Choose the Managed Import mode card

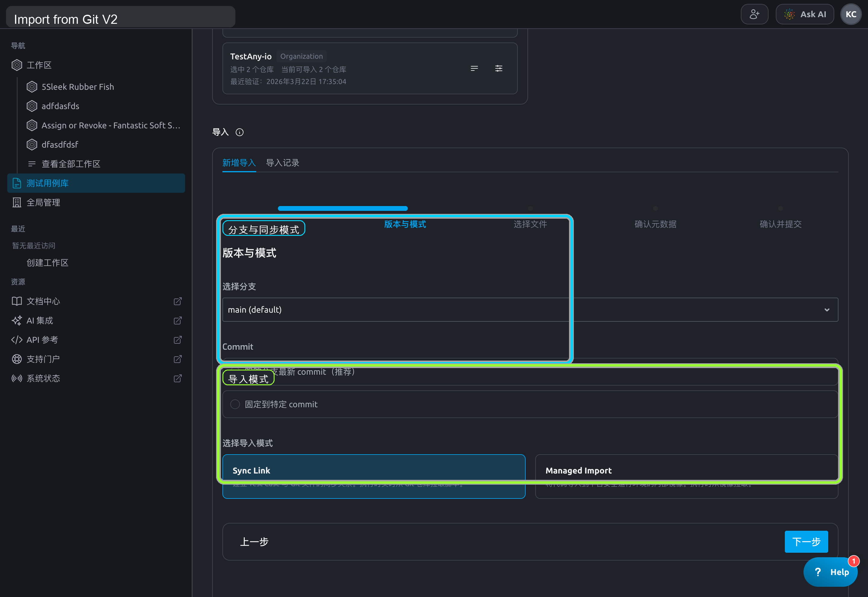pos(687,477)
